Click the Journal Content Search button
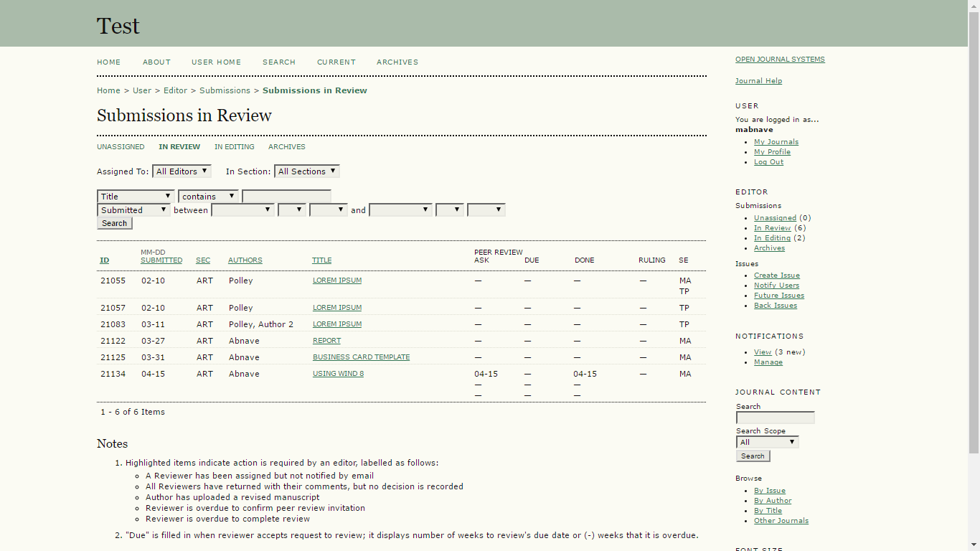 point(753,456)
